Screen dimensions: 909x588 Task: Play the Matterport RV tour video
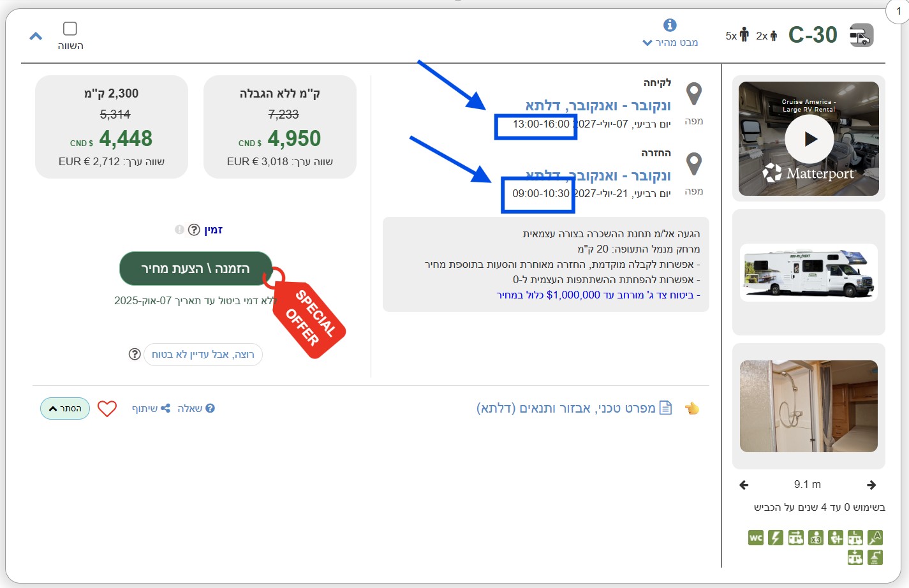(x=809, y=139)
